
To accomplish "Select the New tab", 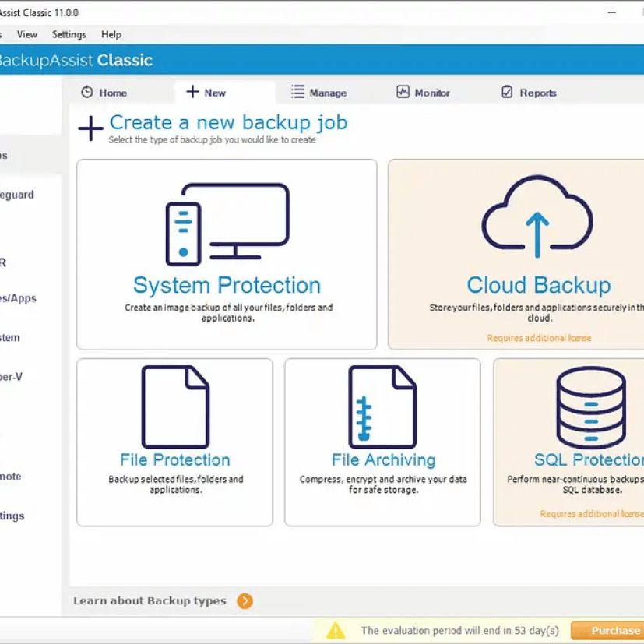I will 206,93.
